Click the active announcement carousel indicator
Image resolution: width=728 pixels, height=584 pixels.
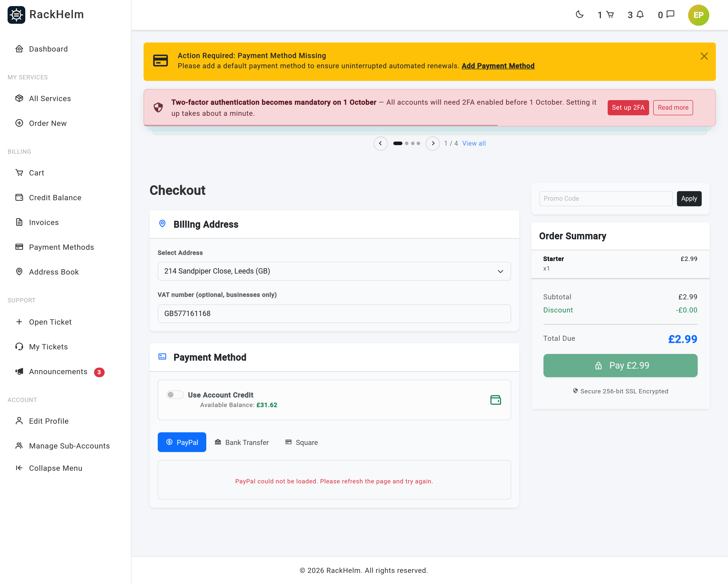(x=397, y=143)
